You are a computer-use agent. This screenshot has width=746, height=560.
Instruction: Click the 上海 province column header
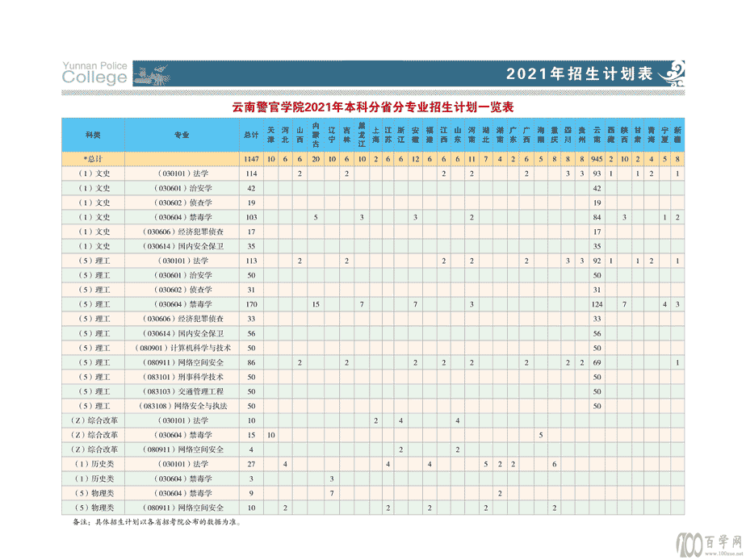pos(376,135)
